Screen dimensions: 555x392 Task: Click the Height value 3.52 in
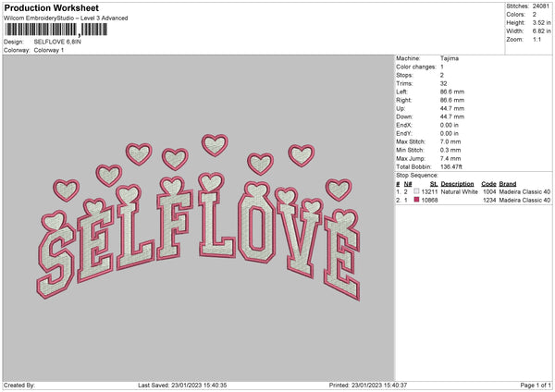541,22
